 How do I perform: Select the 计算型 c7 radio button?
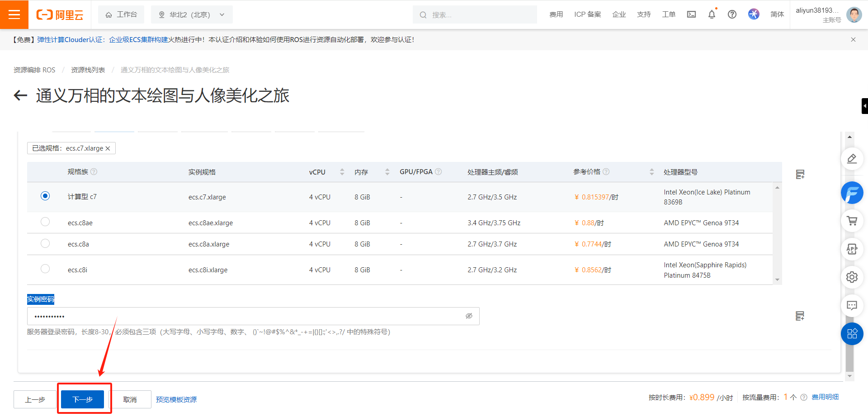[x=45, y=196]
